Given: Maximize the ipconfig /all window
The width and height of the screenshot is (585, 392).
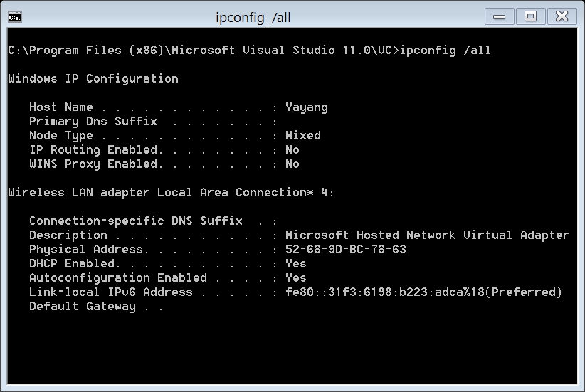Looking at the screenshot, I should pyautogui.click(x=530, y=17).
